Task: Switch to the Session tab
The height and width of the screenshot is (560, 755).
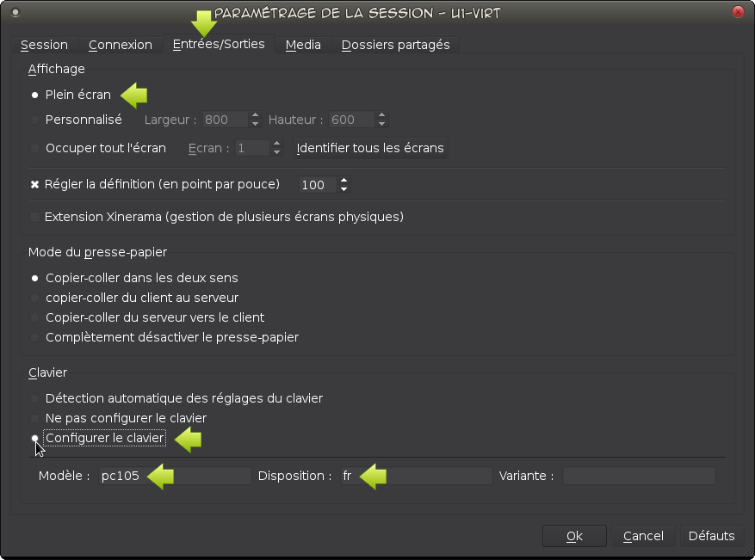Action: pyautogui.click(x=44, y=45)
